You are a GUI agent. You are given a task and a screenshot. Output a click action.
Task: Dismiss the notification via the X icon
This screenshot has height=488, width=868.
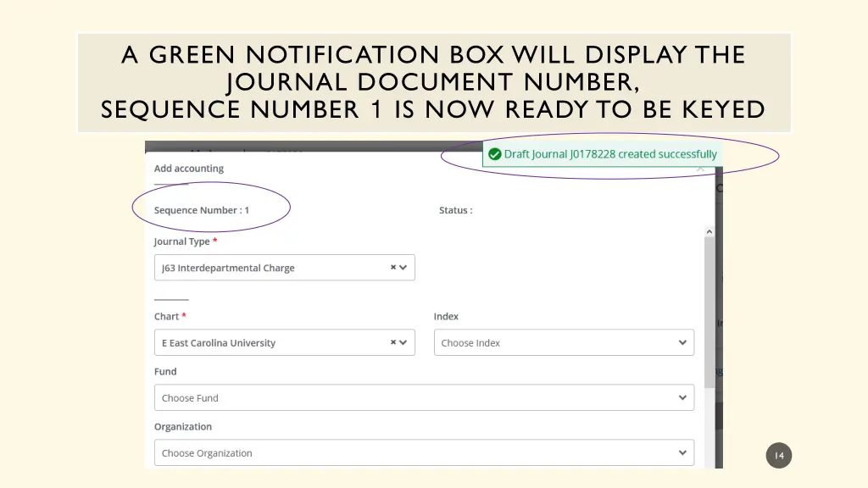coord(699,169)
